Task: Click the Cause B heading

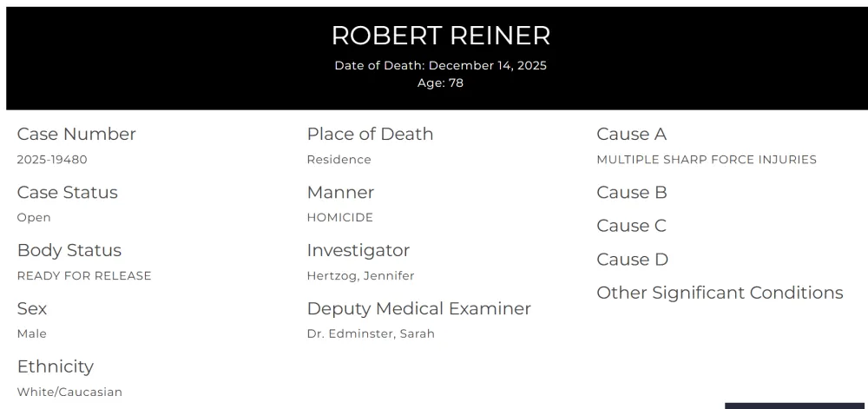Action: tap(632, 193)
